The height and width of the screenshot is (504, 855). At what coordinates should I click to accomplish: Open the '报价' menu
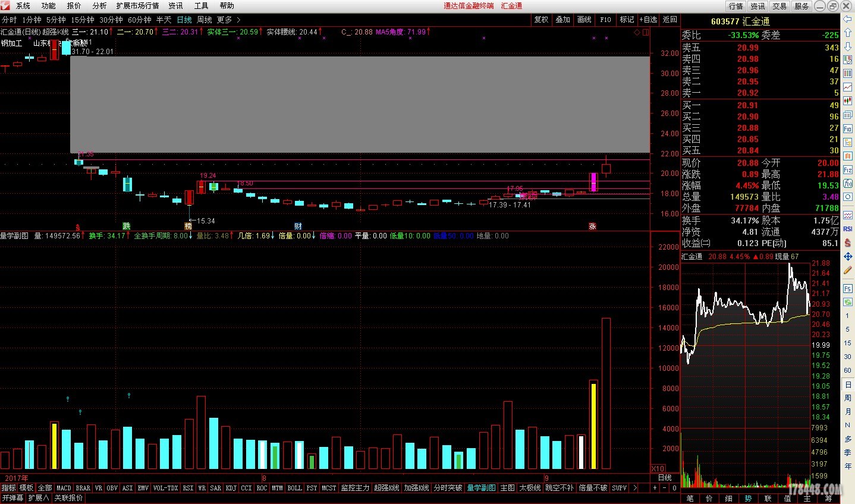click(74, 6)
